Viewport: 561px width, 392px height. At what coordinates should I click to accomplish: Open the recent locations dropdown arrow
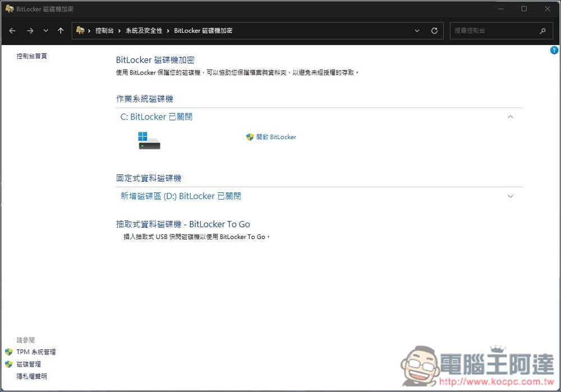45,31
